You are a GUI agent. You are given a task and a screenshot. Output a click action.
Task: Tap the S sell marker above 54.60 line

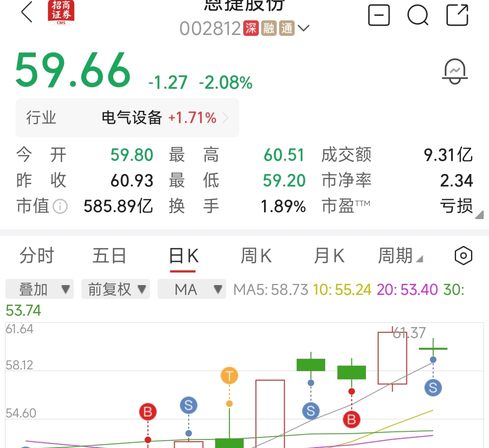coord(188,405)
